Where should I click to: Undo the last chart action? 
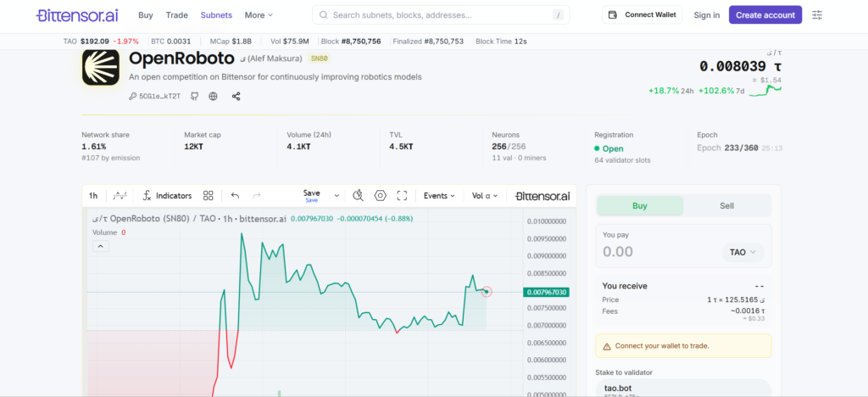click(x=235, y=195)
